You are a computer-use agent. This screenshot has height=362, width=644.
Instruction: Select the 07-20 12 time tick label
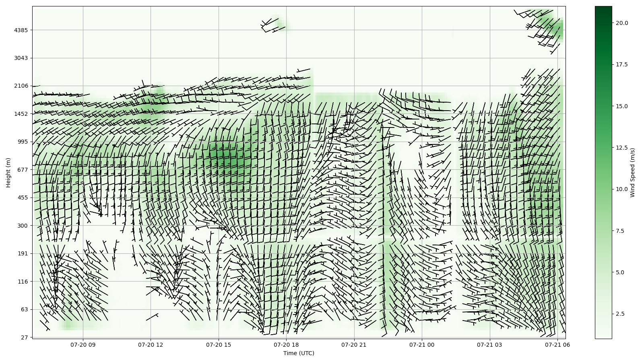151,345
